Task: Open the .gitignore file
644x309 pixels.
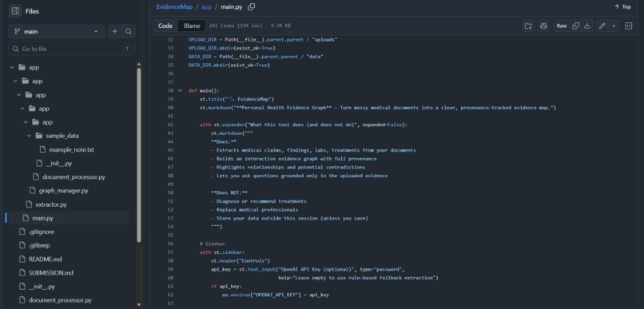Action: 41,232
